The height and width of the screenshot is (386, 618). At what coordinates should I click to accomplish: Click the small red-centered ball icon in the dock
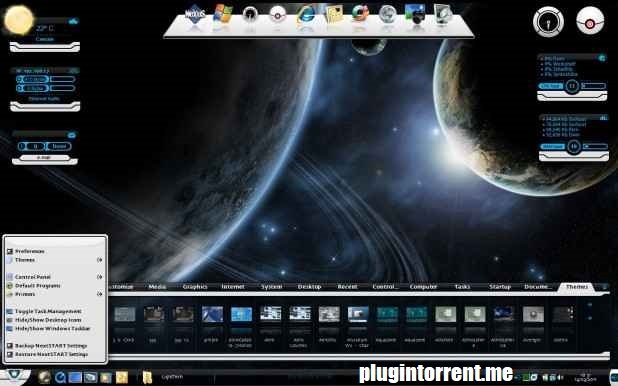point(277,15)
